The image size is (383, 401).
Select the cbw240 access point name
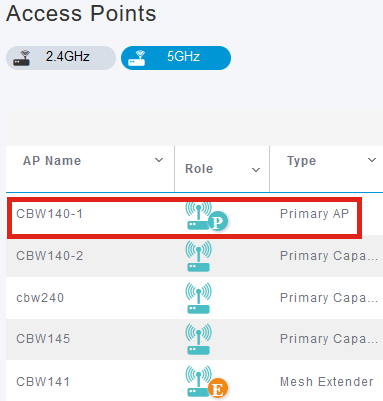coord(40,298)
